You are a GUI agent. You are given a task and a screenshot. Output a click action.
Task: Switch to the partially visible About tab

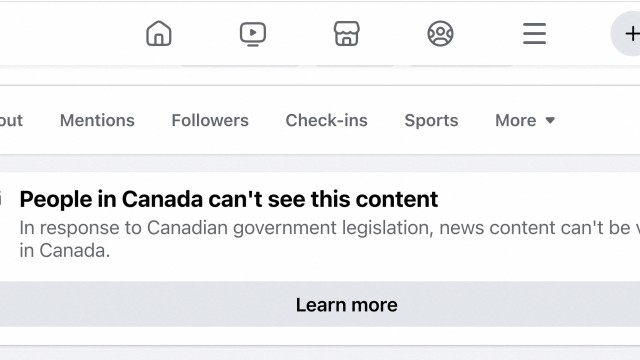pos(11,120)
